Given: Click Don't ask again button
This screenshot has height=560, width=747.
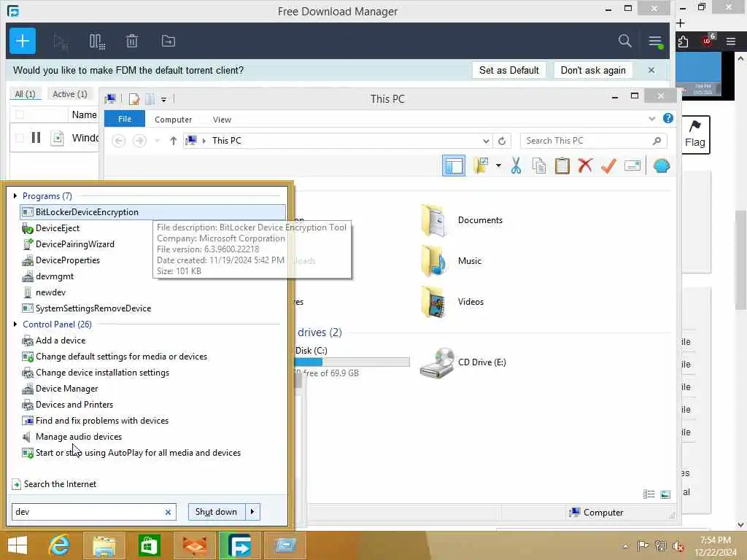Looking at the screenshot, I should click(592, 70).
